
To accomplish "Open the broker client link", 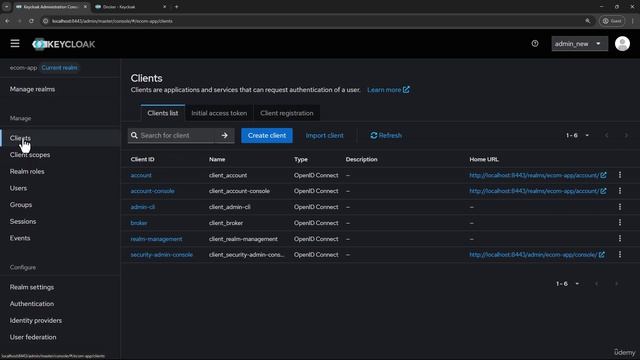I will click(x=139, y=223).
